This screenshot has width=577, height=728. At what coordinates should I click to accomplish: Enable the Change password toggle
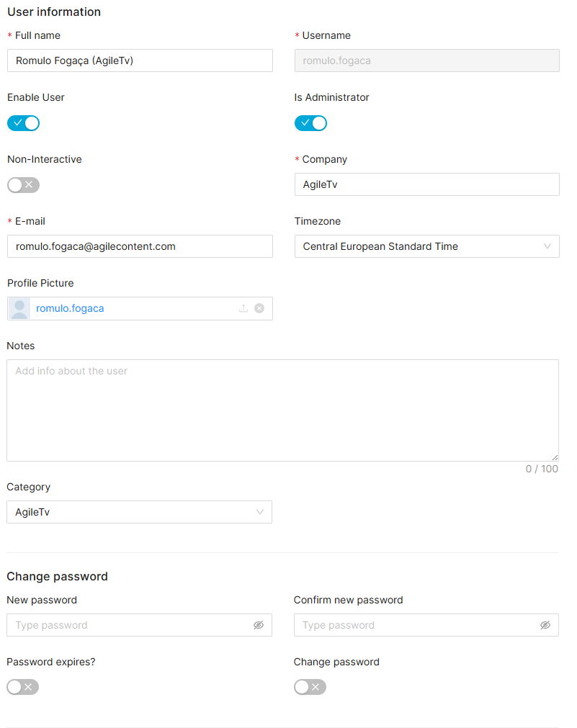point(310,687)
